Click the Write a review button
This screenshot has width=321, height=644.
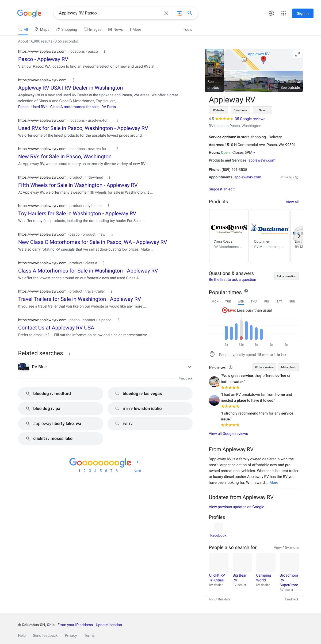(x=264, y=367)
